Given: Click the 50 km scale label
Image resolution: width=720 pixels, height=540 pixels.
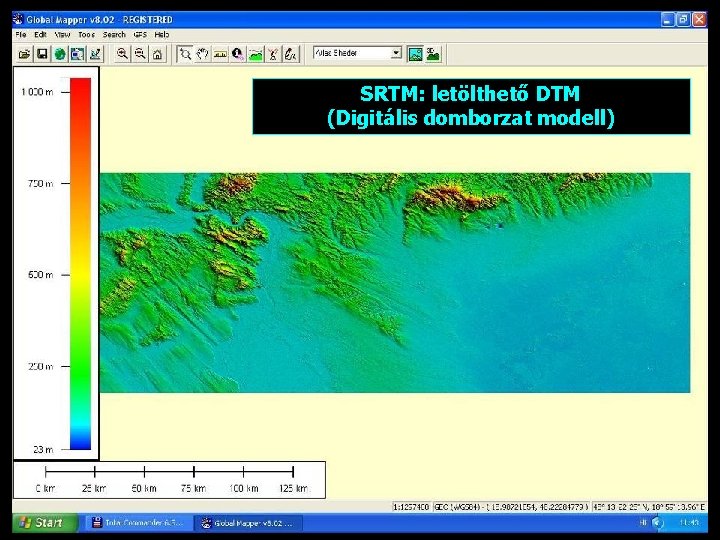Looking at the screenshot, I should pos(144,488).
